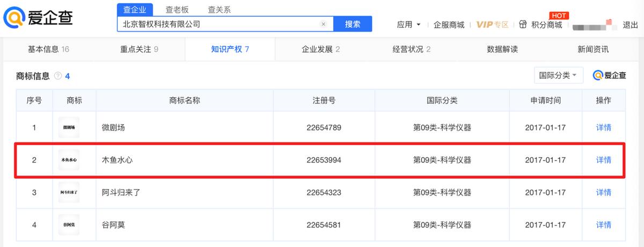Click the 国际分类 column header
644x247 pixels.
point(442,100)
